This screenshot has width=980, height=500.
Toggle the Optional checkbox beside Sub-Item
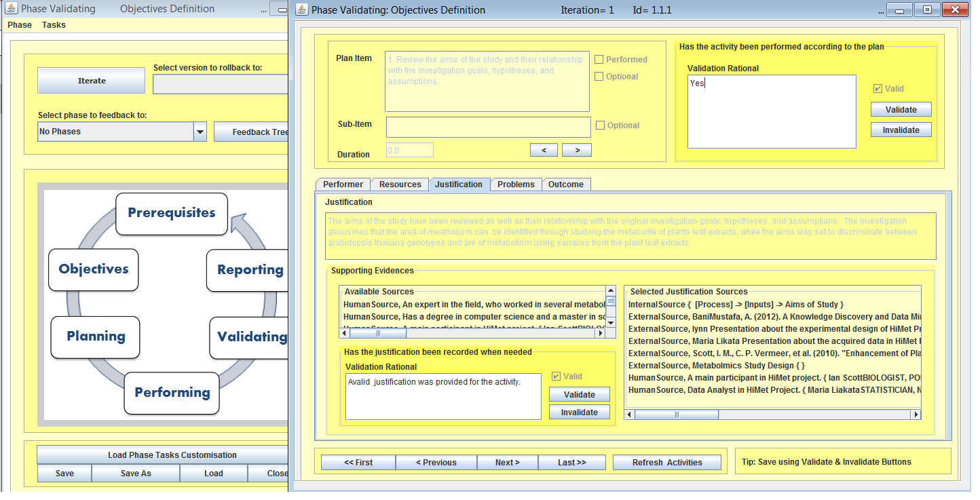coord(600,126)
